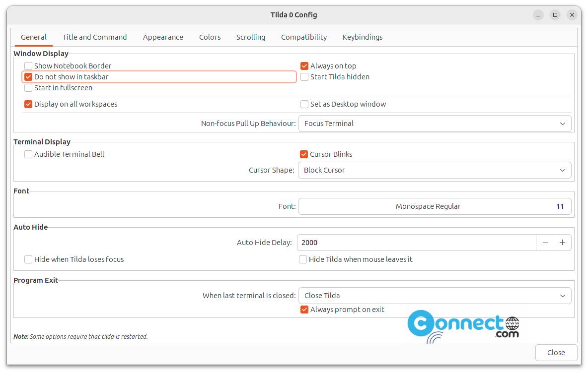This screenshot has height=373, width=588.
Task: Uncheck Always prompt on exit
Action: click(x=304, y=310)
